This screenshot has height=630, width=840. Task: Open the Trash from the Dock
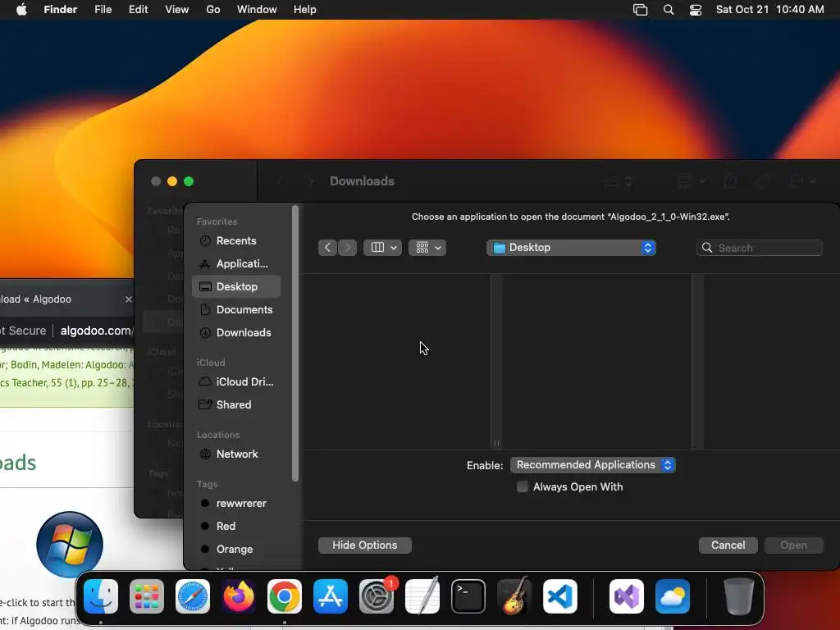[739, 596]
